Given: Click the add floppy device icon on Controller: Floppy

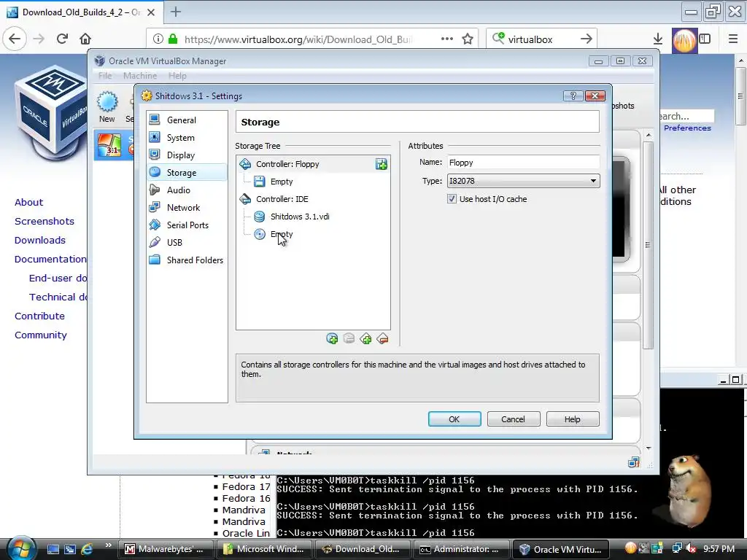Looking at the screenshot, I should coord(381,164).
